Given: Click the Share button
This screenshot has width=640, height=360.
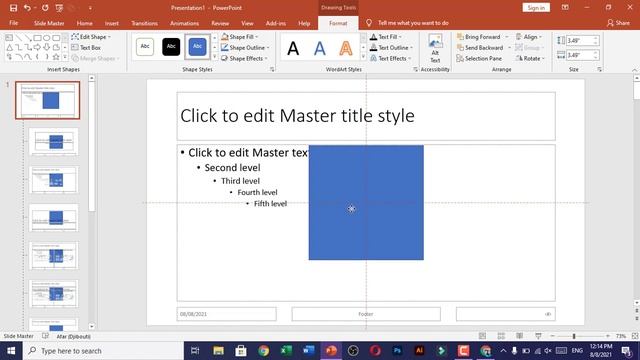Looking at the screenshot, I should click(x=618, y=23).
